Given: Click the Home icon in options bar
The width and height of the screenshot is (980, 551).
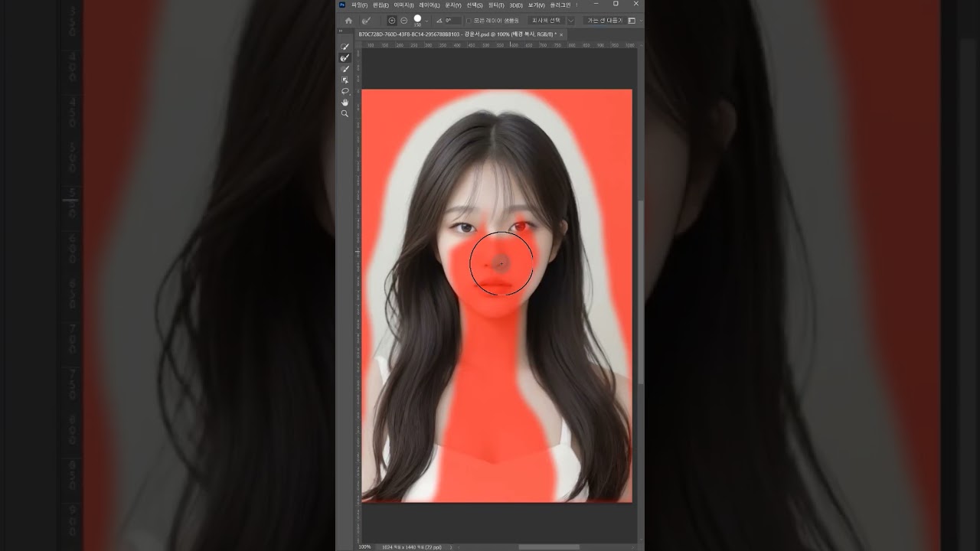Looking at the screenshot, I should pyautogui.click(x=348, y=21).
